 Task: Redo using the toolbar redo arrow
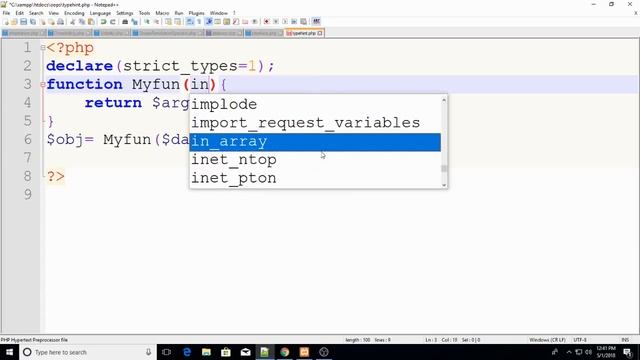pos(113,21)
